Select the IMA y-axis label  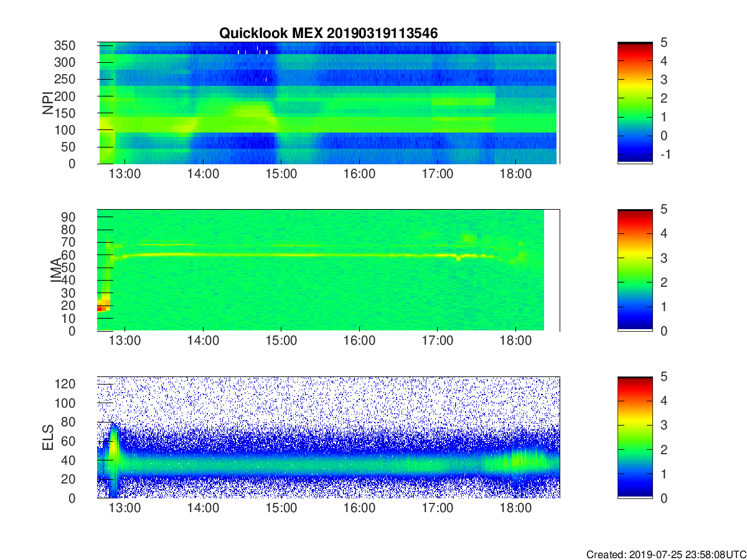pos(56,270)
